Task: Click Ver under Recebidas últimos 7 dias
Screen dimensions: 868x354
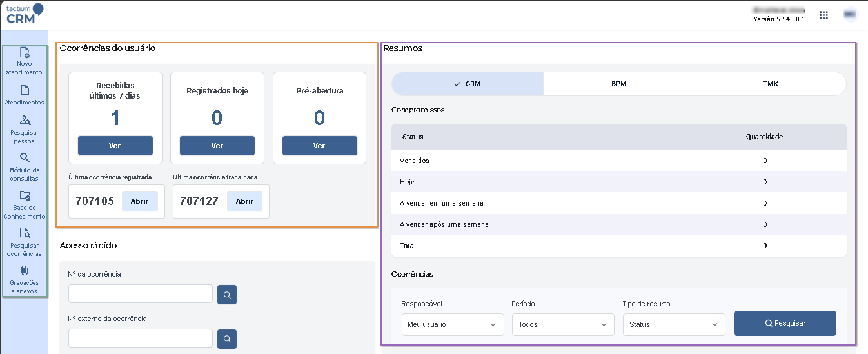Action: click(x=115, y=146)
